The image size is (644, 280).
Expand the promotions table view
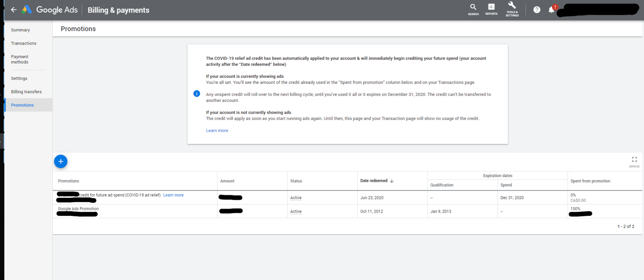tap(634, 162)
